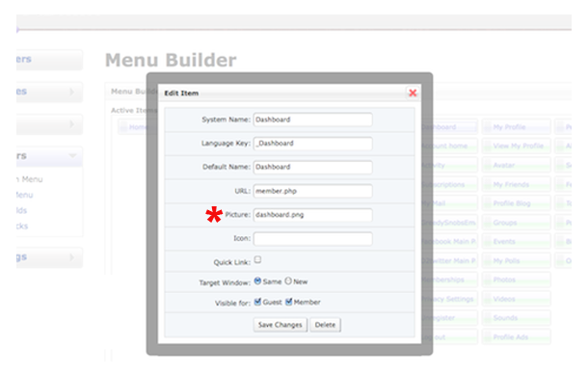Click Save Changes button
588x375 pixels.
tap(281, 325)
